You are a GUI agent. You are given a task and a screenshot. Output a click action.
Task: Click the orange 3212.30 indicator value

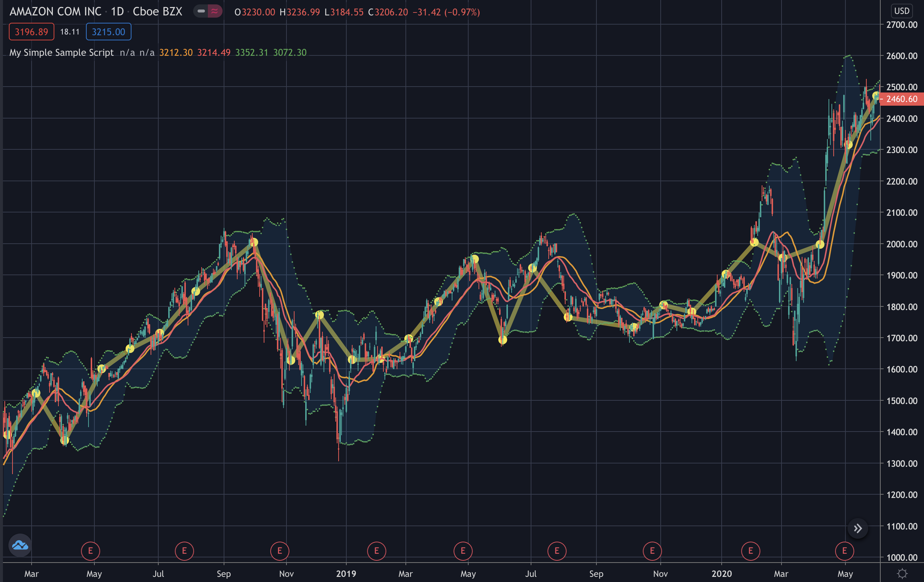click(x=176, y=52)
